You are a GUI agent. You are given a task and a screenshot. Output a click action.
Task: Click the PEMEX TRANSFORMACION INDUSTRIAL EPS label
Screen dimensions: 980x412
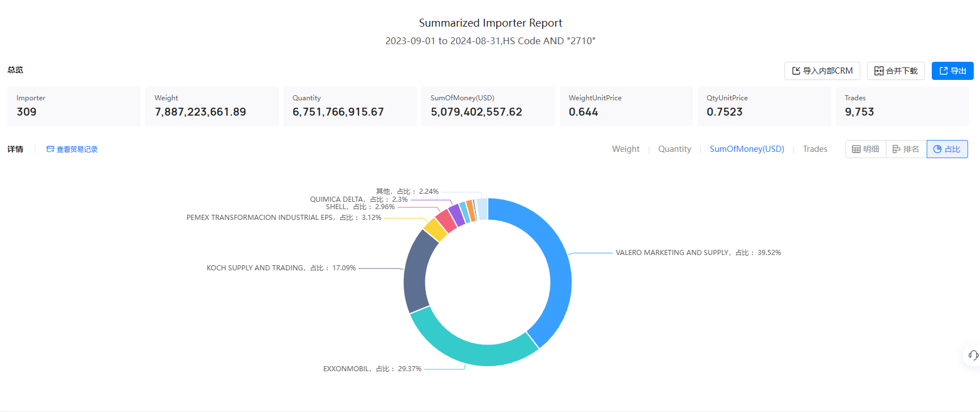(x=284, y=218)
